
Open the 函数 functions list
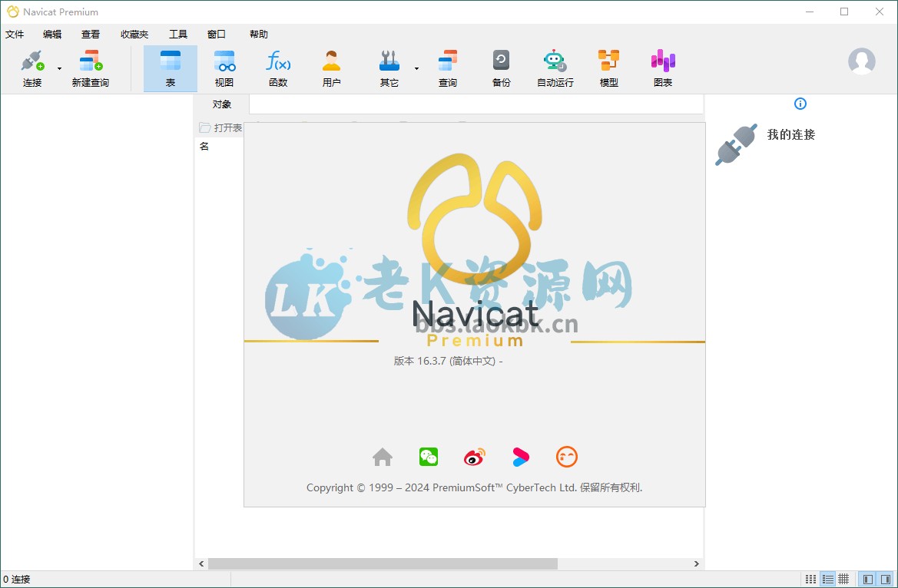click(x=278, y=68)
